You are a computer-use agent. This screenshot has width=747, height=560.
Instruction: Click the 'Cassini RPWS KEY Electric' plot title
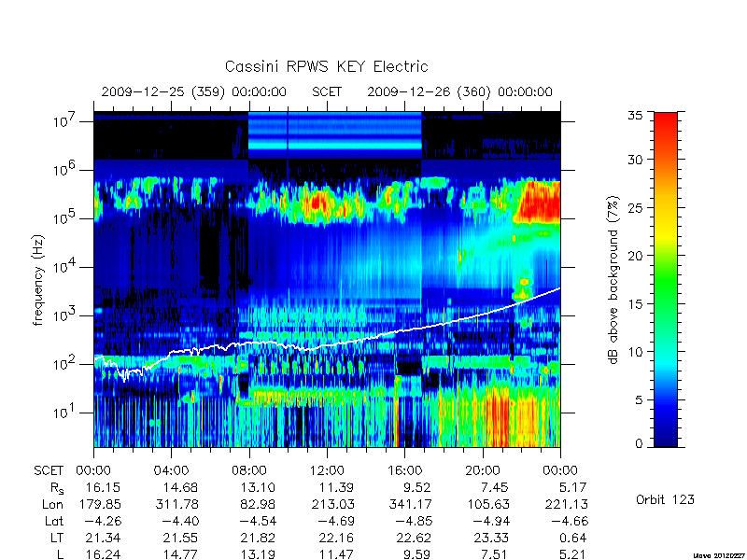(326, 66)
